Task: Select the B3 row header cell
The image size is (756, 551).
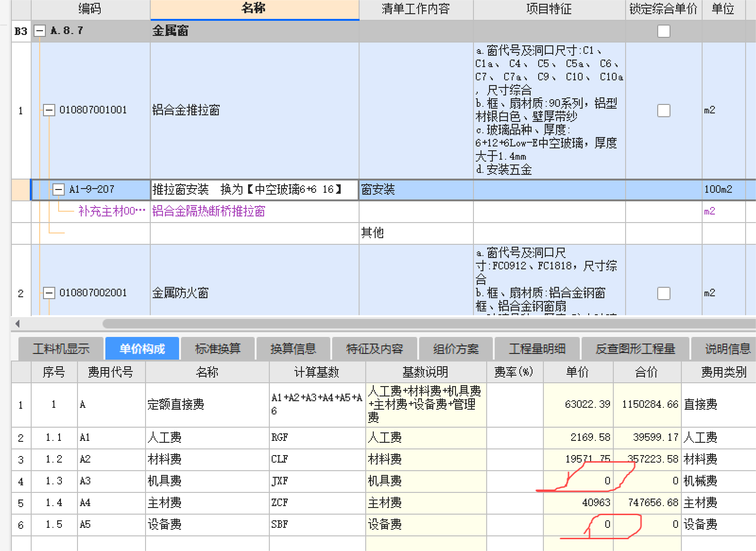Action: pos(21,31)
